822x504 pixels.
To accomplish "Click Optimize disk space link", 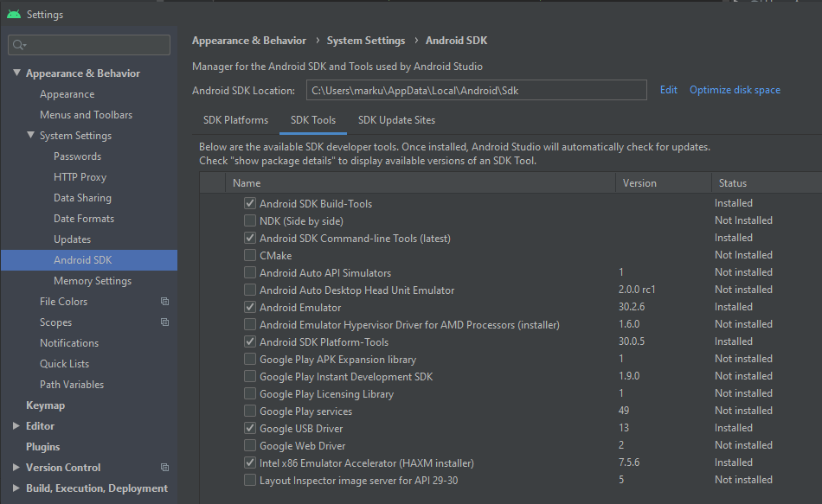I will tap(735, 90).
